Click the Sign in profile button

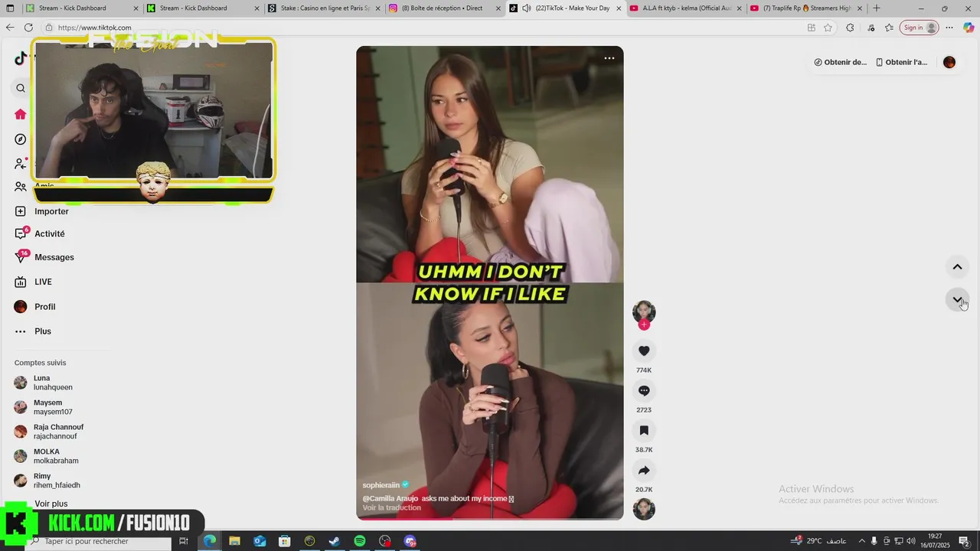[x=920, y=28]
